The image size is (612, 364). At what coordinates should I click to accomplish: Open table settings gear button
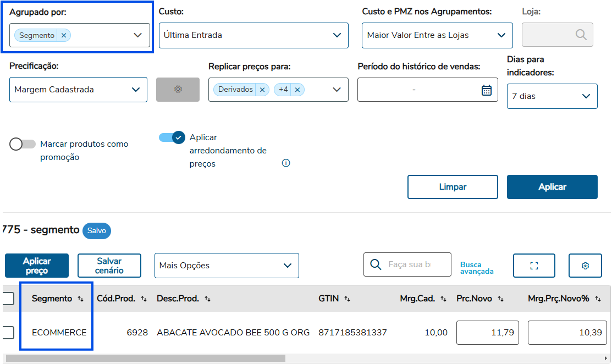[585, 266]
